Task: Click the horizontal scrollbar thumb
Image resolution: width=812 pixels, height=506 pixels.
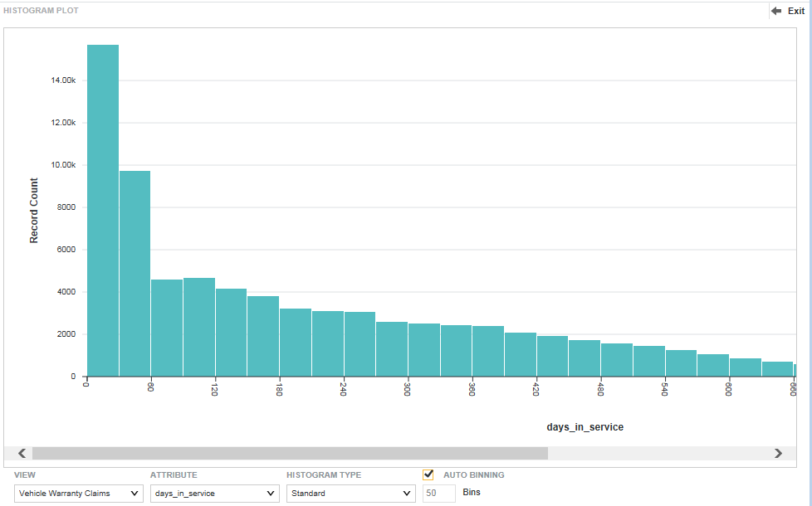Action: coord(291,453)
